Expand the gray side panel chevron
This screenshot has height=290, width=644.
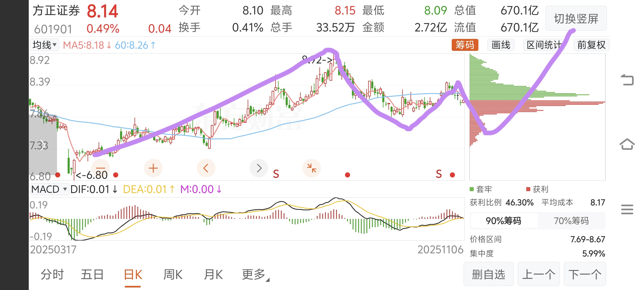click(43, 145)
